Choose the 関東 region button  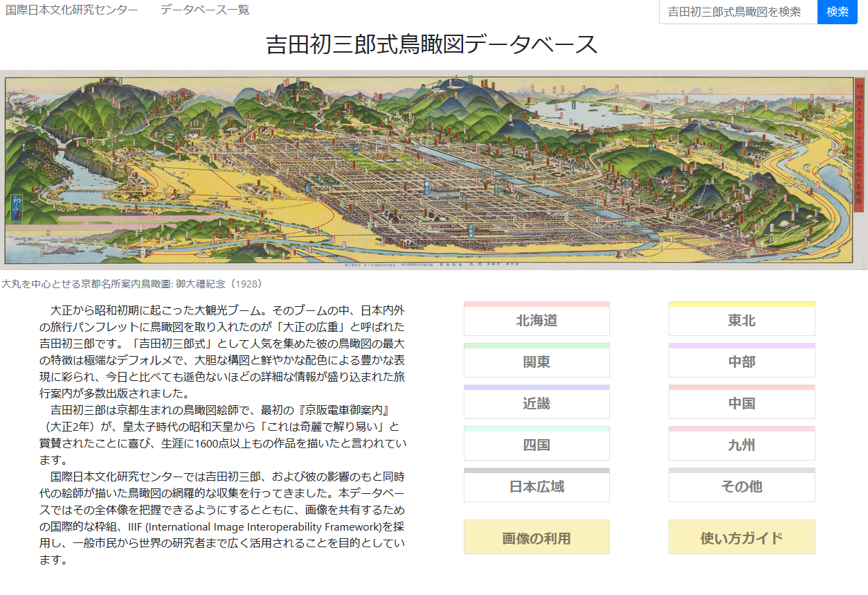(x=536, y=362)
